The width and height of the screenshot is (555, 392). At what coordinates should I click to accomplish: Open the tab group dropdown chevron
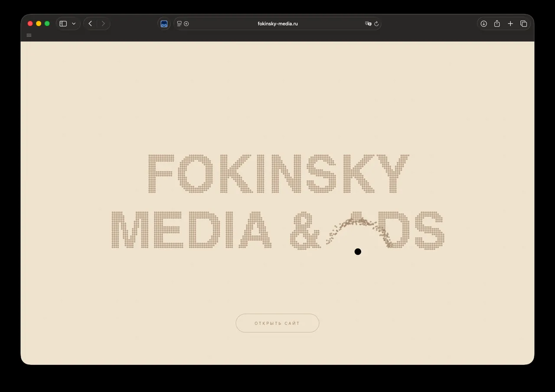[74, 24]
